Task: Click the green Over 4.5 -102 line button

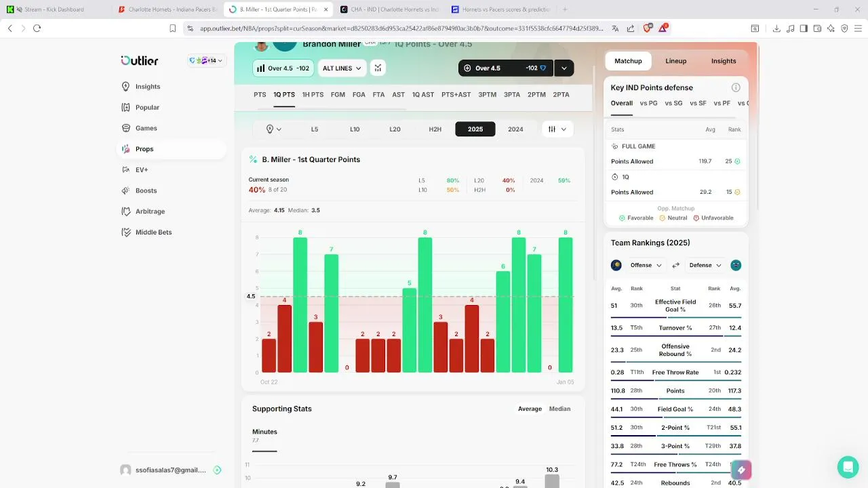Action: click(283, 68)
